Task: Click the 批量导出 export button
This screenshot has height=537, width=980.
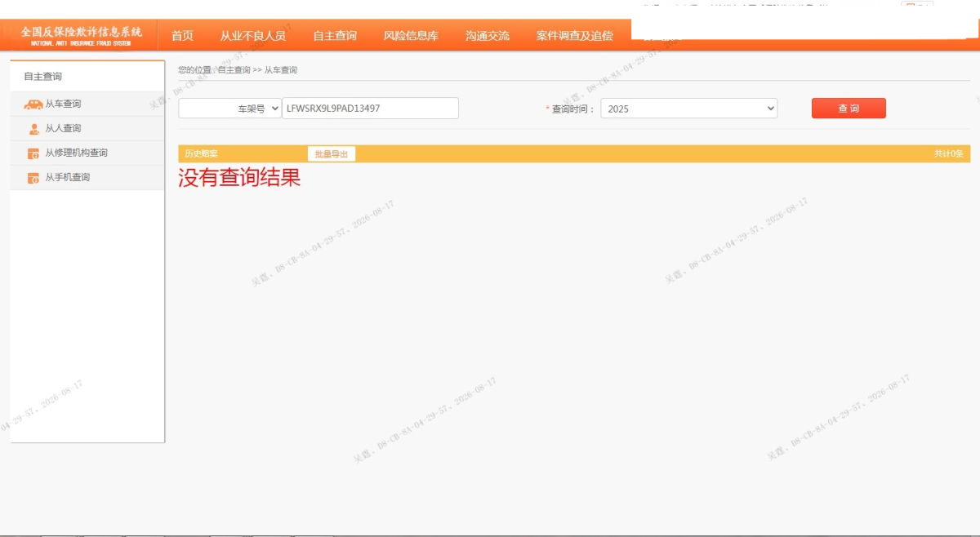Action: click(332, 153)
